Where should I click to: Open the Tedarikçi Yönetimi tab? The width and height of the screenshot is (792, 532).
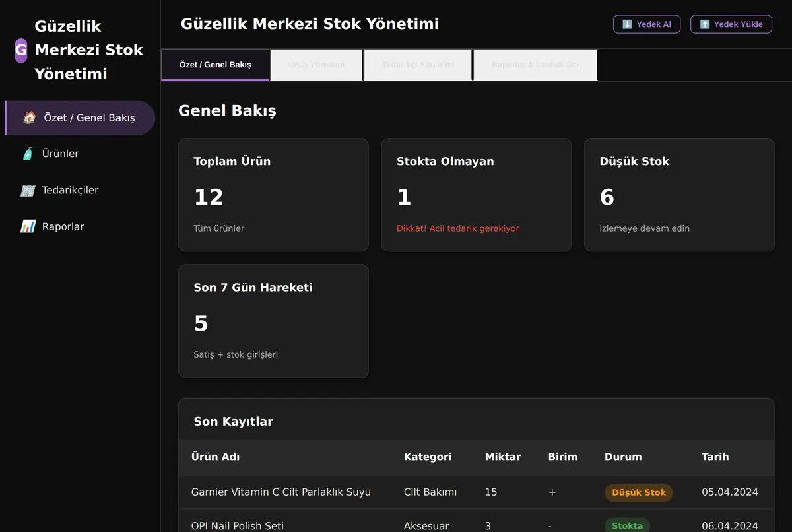[x=418, y=65]
